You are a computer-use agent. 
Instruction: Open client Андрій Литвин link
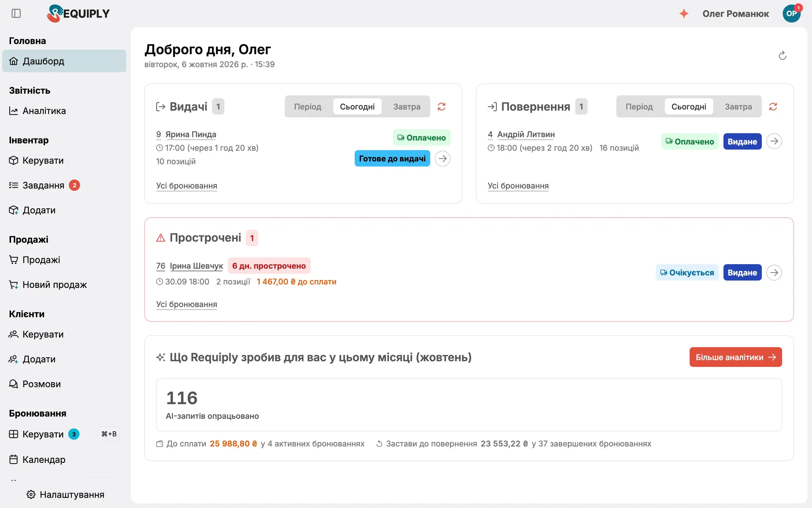tap(526, 134)
